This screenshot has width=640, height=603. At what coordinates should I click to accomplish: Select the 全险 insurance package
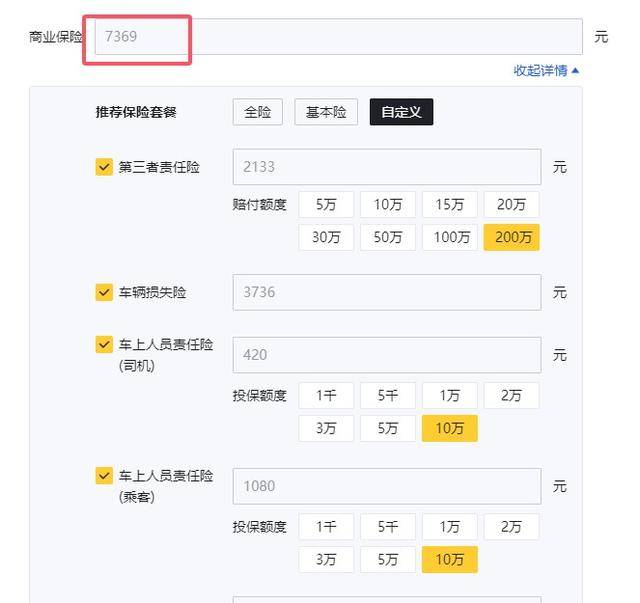click(x=258, y=112)
